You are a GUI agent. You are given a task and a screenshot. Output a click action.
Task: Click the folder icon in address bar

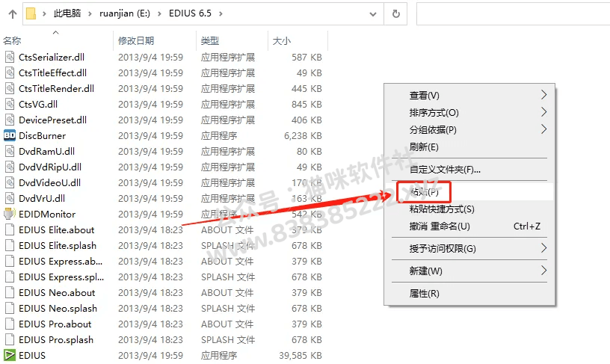coord(31,13)
